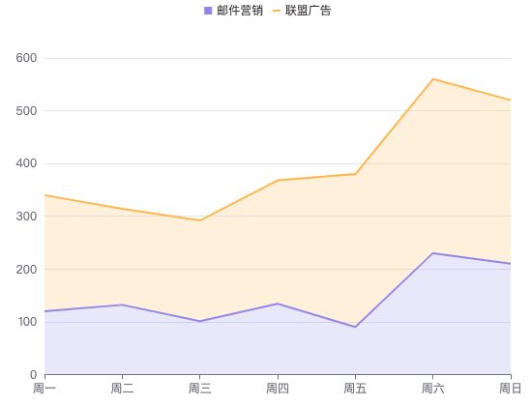Click the 周四 axis label
This screenshot has width=532, height=406.
click(278, 388)
